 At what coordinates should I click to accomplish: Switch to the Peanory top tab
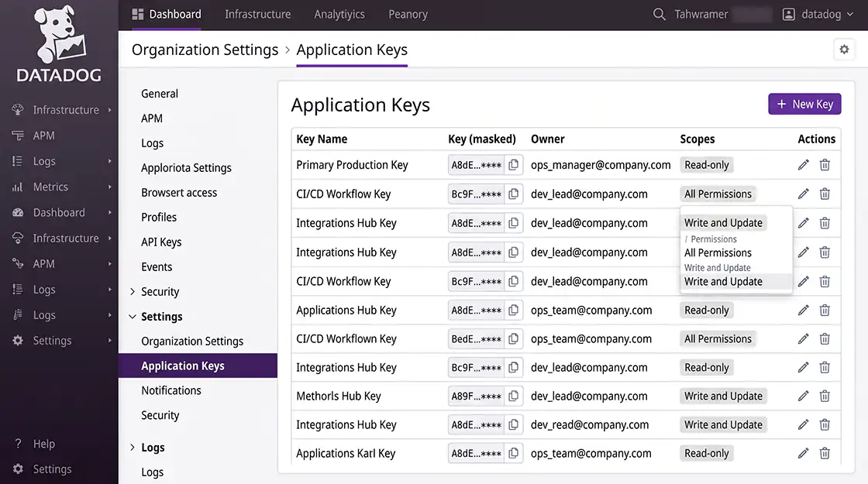pyautogui.click(x=408, y=15)
